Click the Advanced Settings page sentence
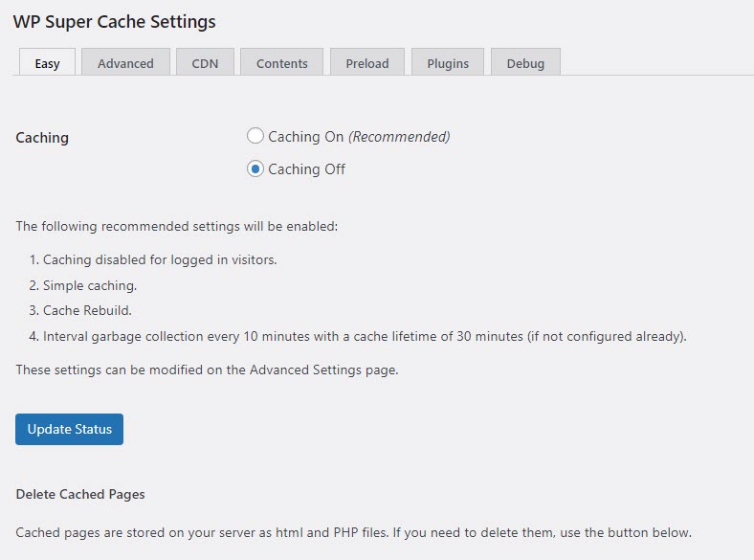Viewport: 754px width, 560px height. 207,370
